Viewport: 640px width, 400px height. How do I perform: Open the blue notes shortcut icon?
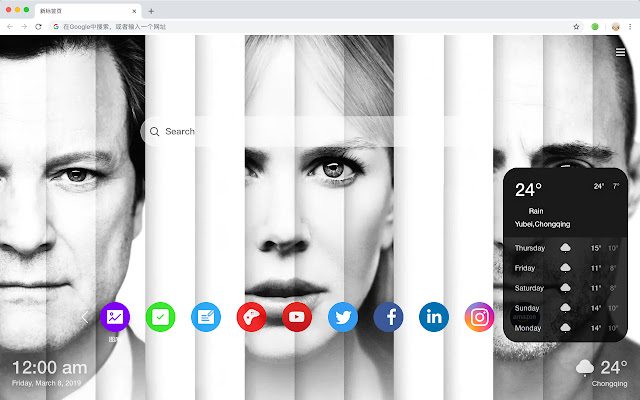click(x=206, y=317)
